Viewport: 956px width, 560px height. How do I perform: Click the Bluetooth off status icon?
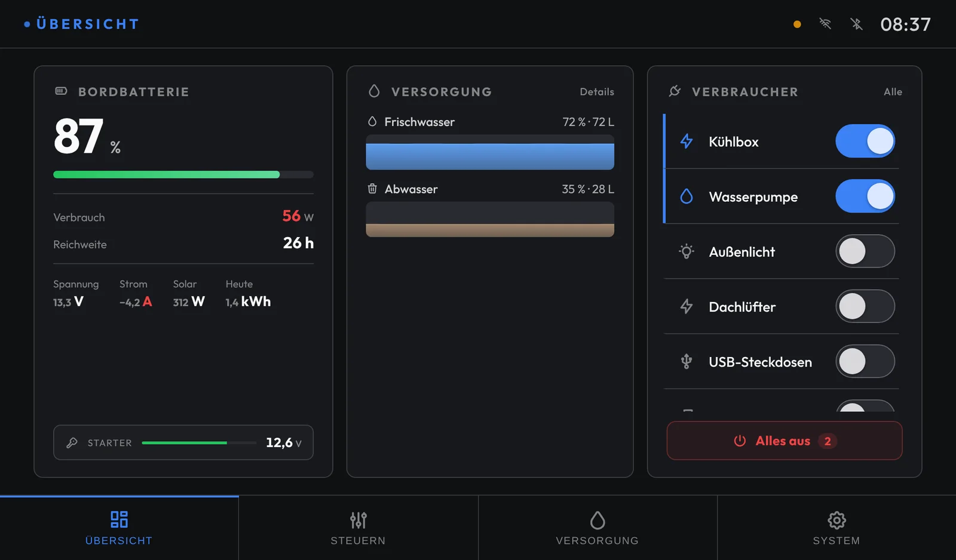856,24
